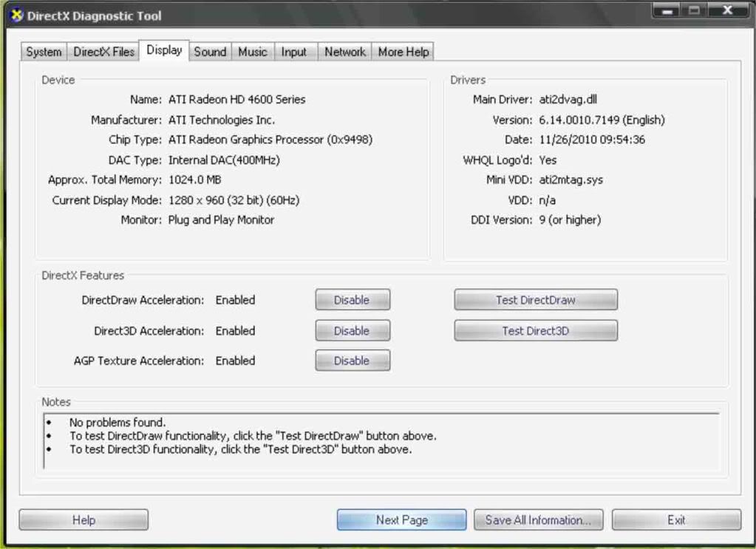
Task: Close the DirectX Diagnostic Tool window
Action: [728, 10]
